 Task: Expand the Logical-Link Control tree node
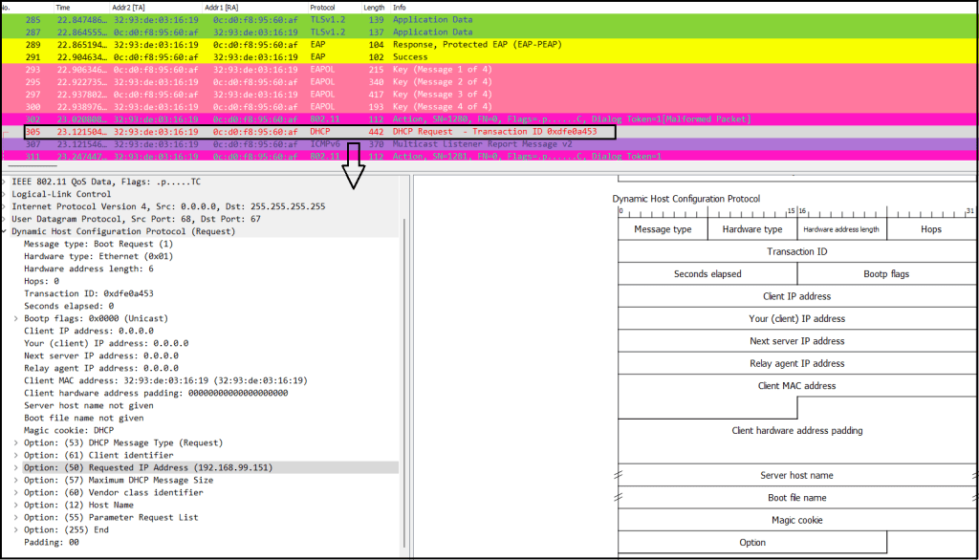[x=5, y=194]
